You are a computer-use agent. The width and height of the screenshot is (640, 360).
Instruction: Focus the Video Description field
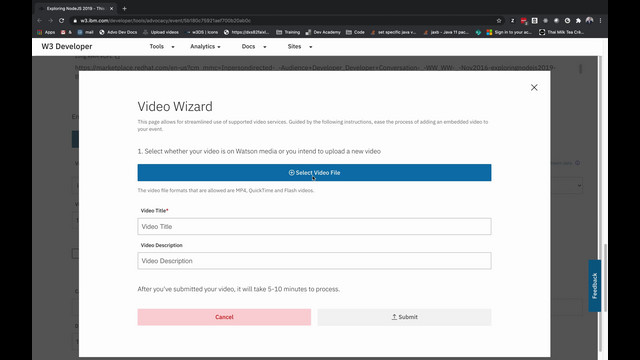pyautogui.click(x=314, y=261)
